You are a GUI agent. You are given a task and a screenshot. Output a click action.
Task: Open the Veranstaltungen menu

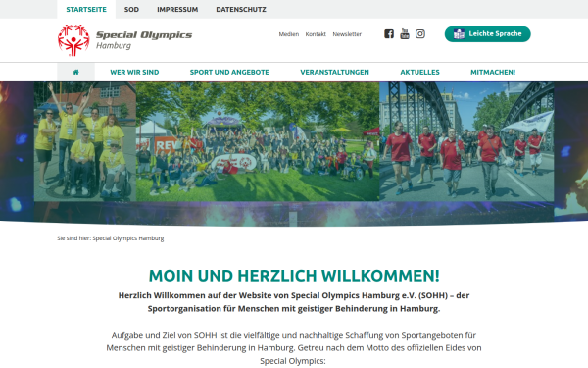coord(334,72)
